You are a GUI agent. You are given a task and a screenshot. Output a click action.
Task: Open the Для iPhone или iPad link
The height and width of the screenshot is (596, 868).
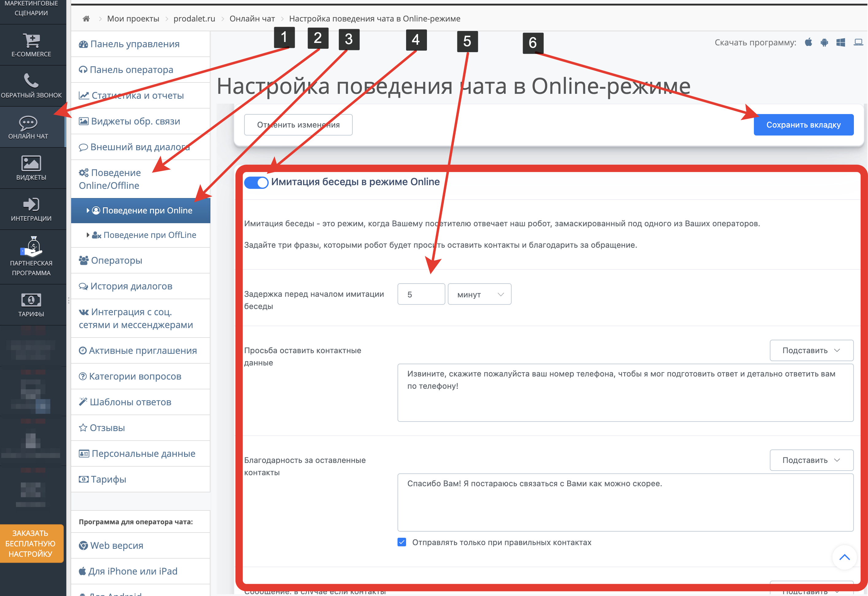pyautogui.click(x=140, y=571)
